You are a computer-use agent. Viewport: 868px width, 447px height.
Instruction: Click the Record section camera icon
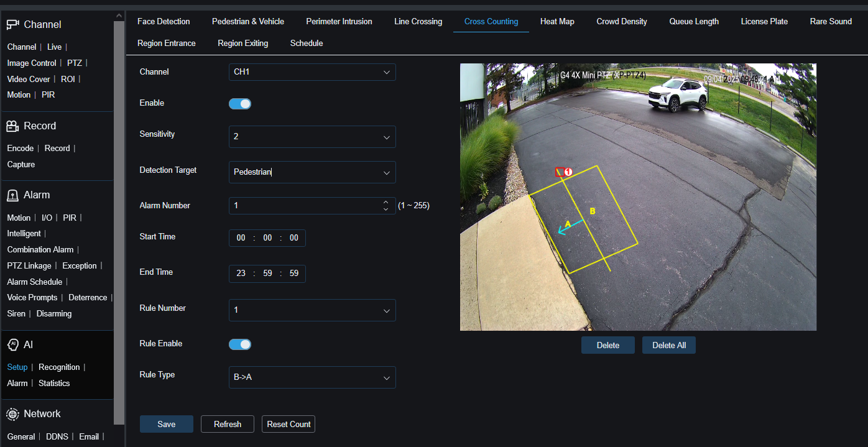12,126
